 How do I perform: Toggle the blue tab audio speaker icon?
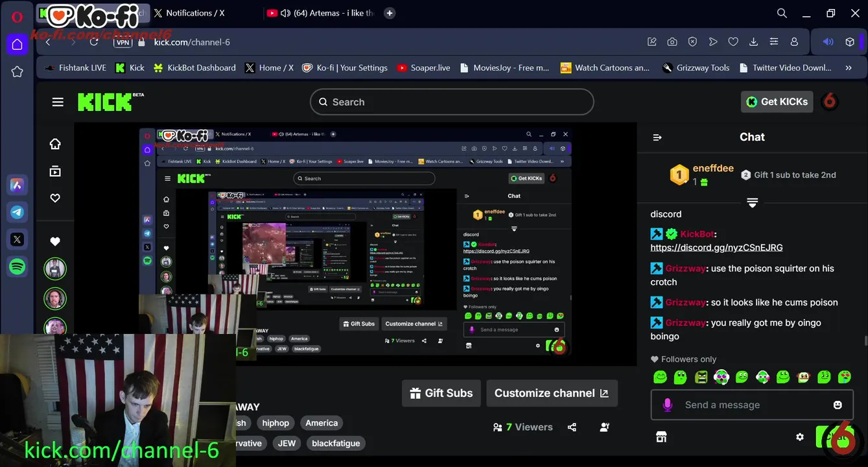pos(828,42)
